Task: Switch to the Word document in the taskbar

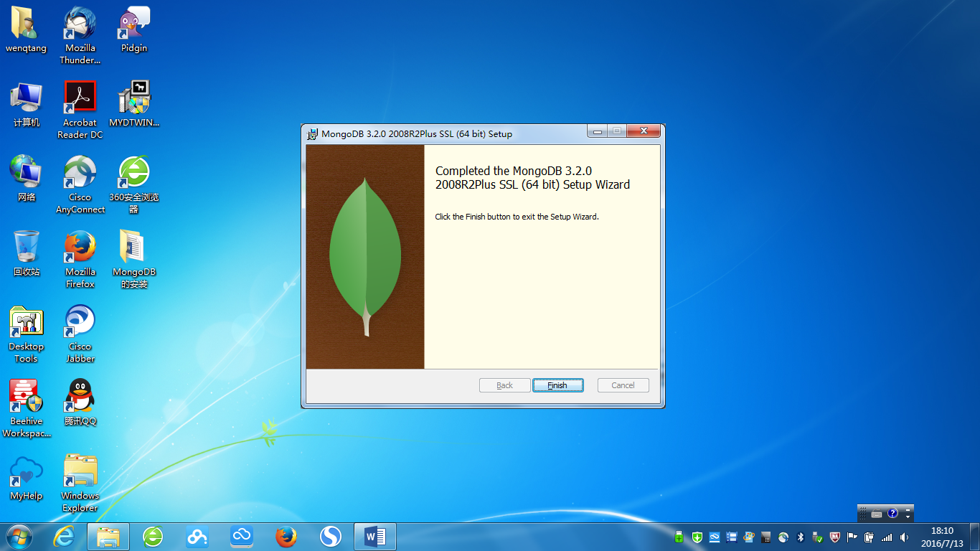Action: [375, 537]
